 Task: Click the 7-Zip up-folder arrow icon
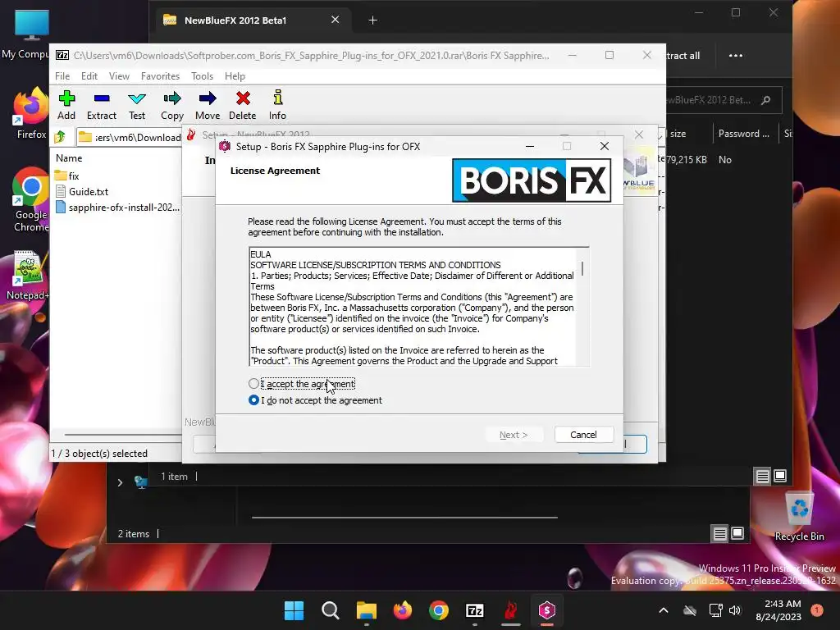tap(60, 137)
